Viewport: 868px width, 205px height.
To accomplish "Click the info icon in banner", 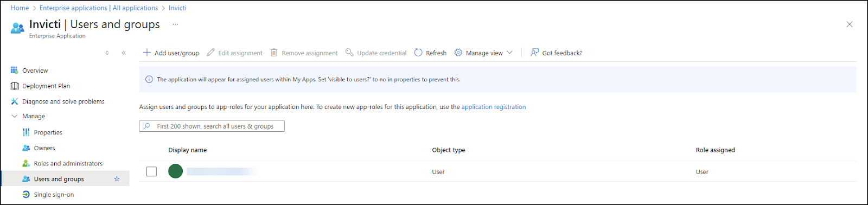I will [x=149, y=79].
